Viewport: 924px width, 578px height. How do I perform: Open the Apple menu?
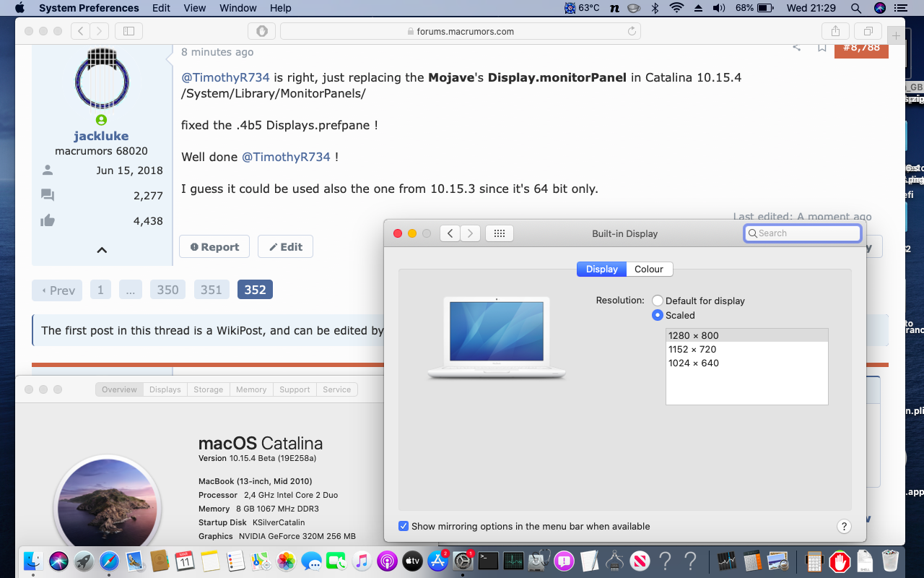click(19, 8)
